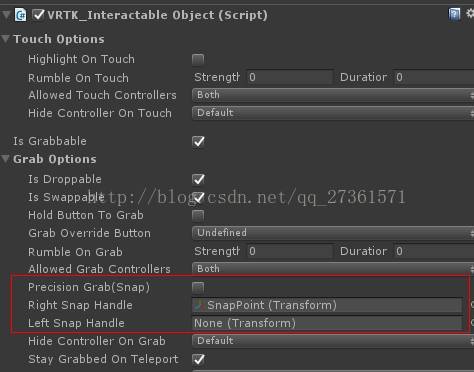Enable Highlight On Touch checkbox

(x=198, y=60)
